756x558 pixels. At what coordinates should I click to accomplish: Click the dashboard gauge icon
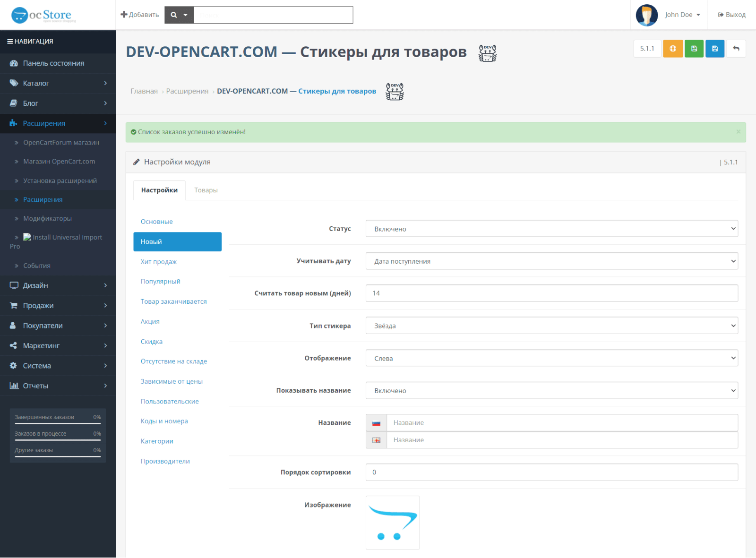point(14,63)
